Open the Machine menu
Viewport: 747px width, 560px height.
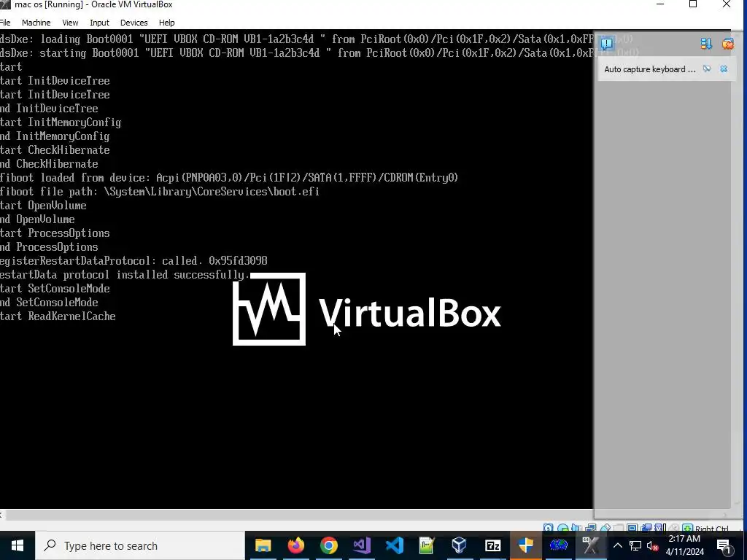pyautogui.click(x=36, y=23)
